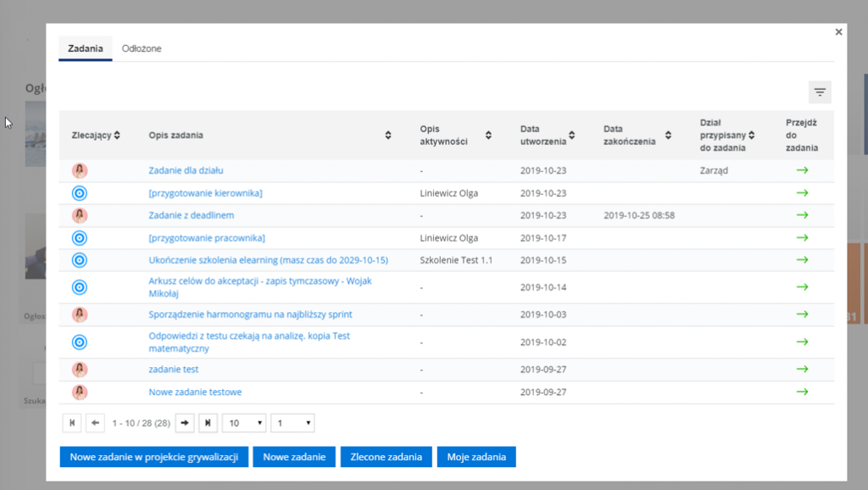The height and width of the screenshot is (490, 868).
Task: Click target icon in '[przygotowanie pracownika]' row
Action: pyautogui.click(x=80, y=238)
